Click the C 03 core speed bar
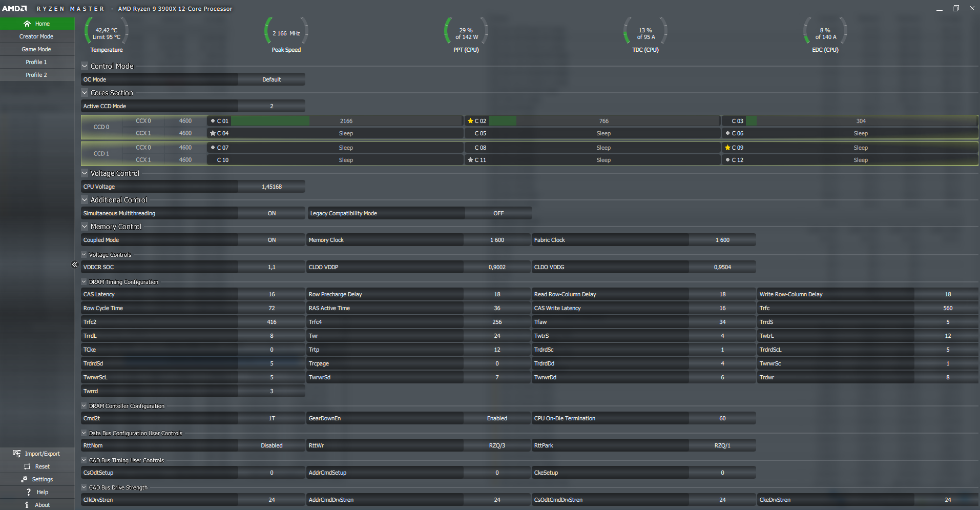 (x=861, y=121)
